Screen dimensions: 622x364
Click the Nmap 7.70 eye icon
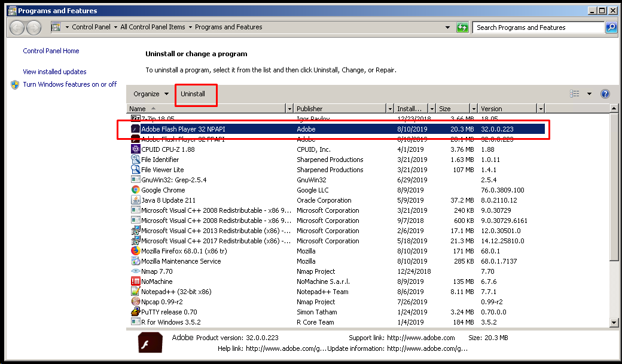coord(136,271)
